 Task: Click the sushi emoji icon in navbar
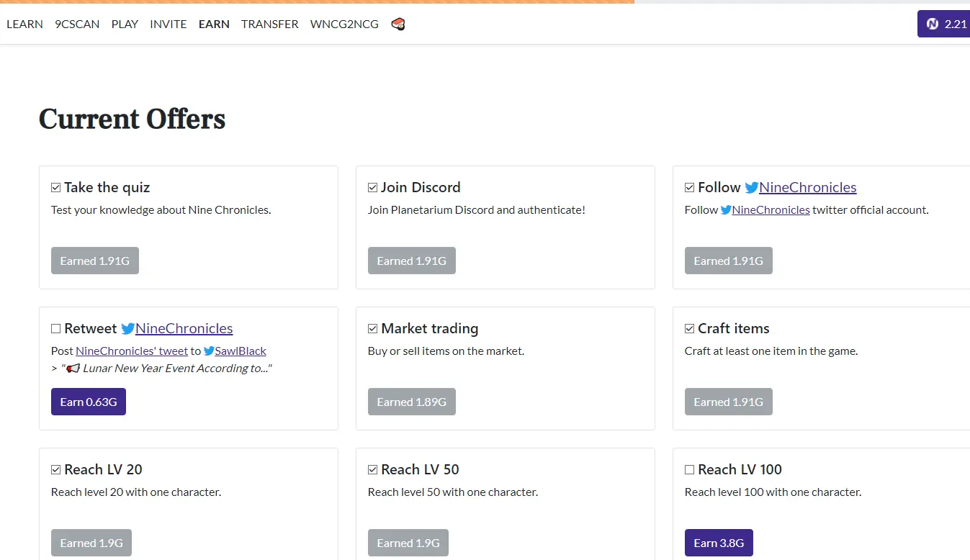click(398, 24)
